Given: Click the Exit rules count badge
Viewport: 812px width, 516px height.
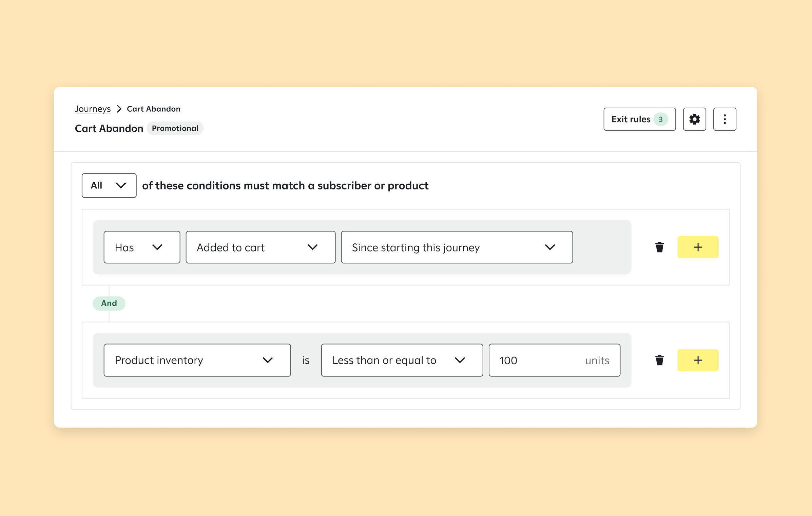Looking at the screenshot, I should coord(660,119).
